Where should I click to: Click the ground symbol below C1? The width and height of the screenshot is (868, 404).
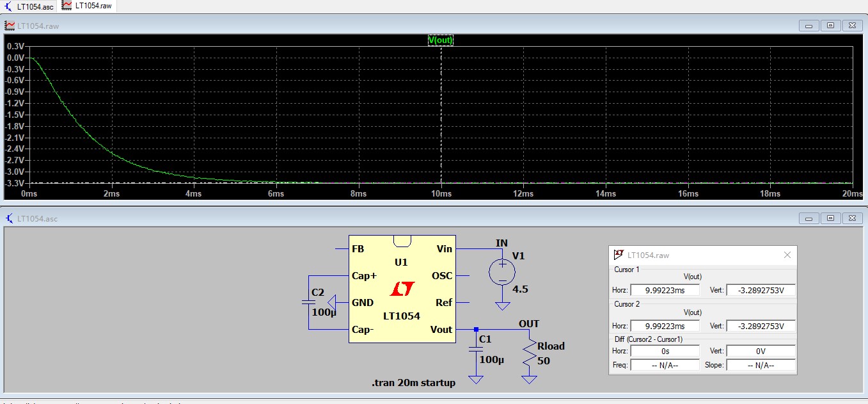[x=475, y=379]
